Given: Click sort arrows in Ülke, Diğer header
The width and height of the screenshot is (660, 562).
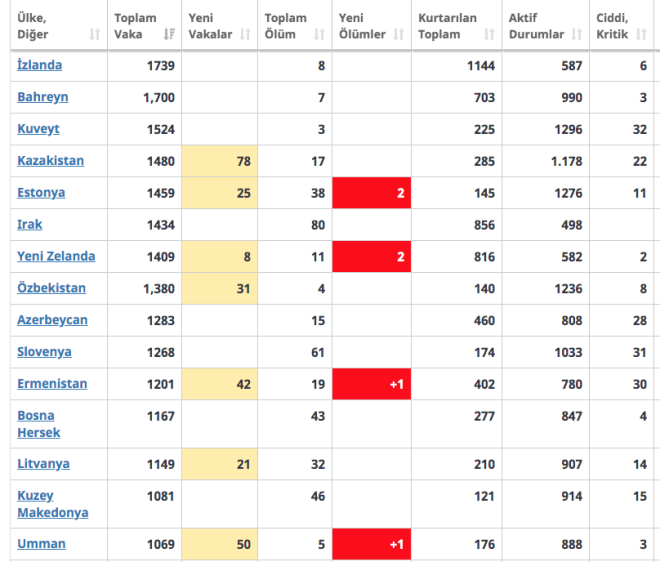Looking at the screenshot, I should (94, 35).
